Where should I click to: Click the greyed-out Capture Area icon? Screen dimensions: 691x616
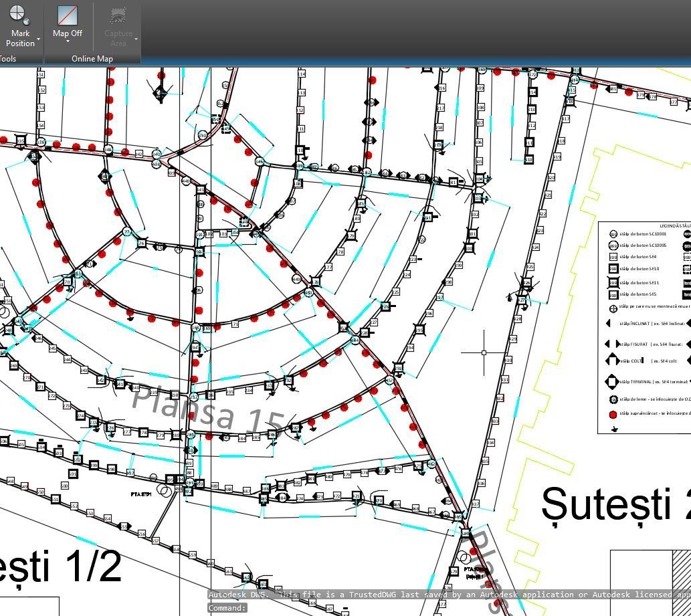pyautogui.click(x=118, y=15)
